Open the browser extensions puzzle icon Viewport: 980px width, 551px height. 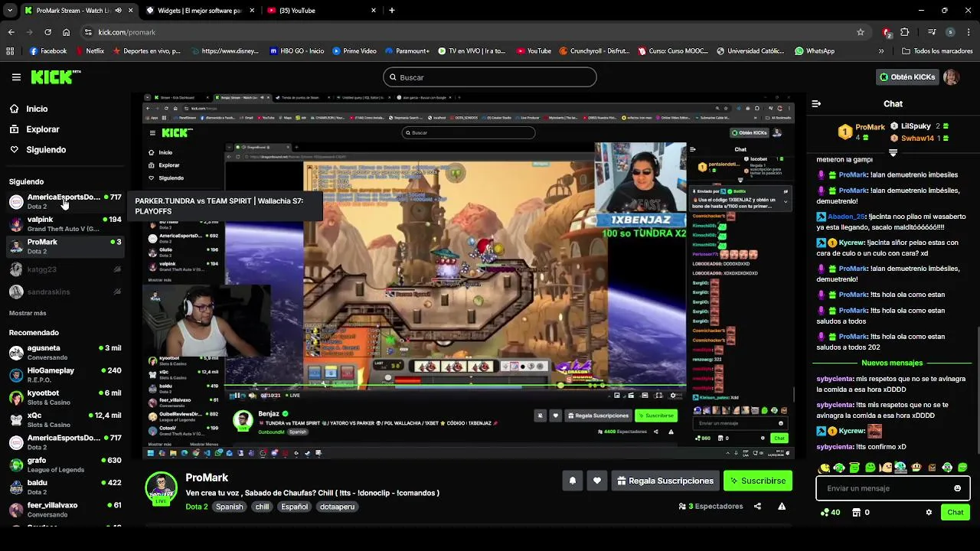click(x=905, y=32)
